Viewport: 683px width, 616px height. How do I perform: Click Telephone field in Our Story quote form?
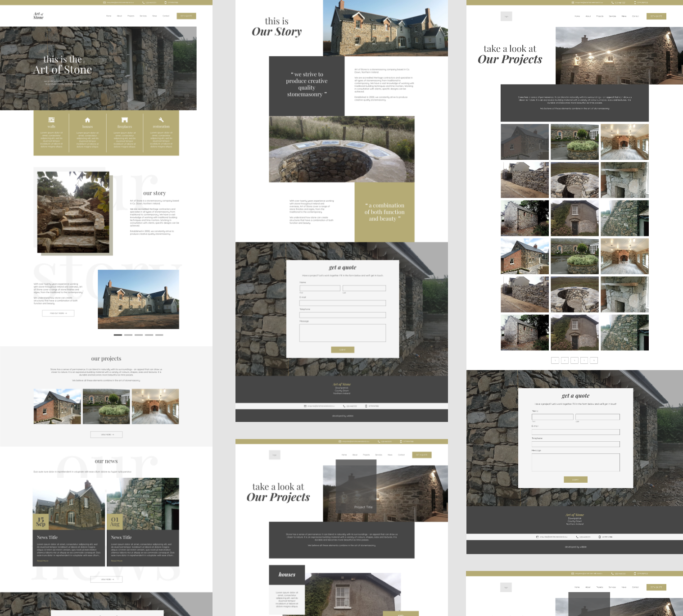[343, 315]
